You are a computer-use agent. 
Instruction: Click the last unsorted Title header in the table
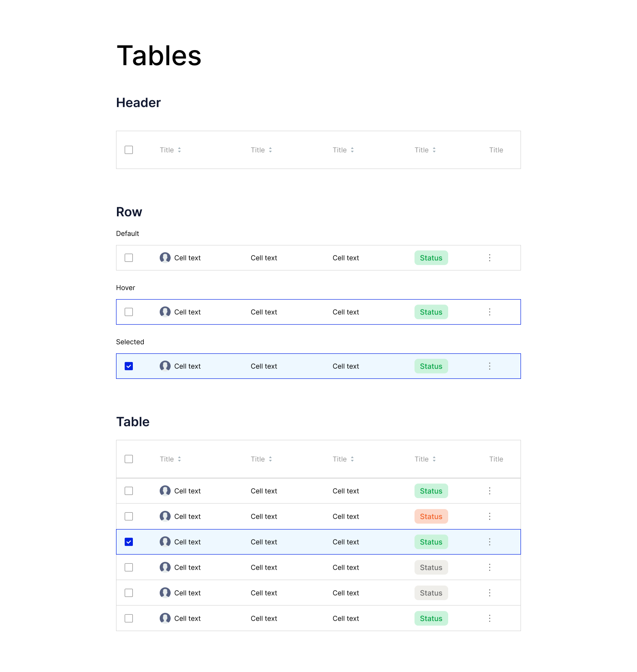496,459
